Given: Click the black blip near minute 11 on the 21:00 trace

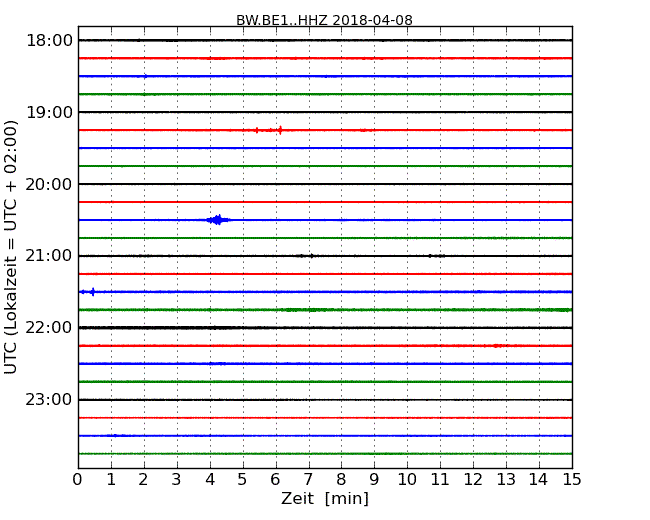Looking at the screenshot, I should point(437,256).
